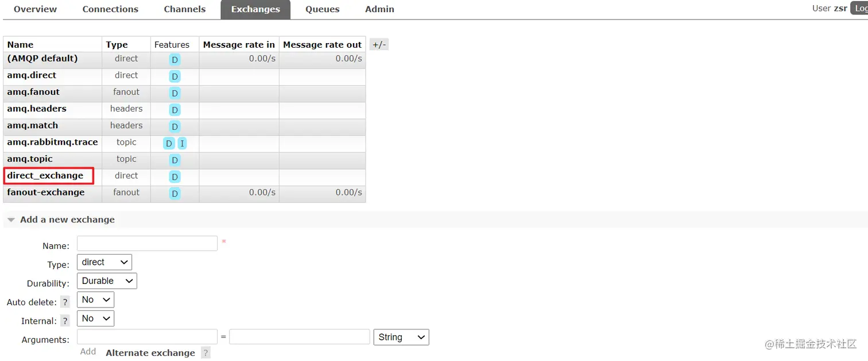
Task: Click the +/- column selector button
Action: [x=379, y=44]
